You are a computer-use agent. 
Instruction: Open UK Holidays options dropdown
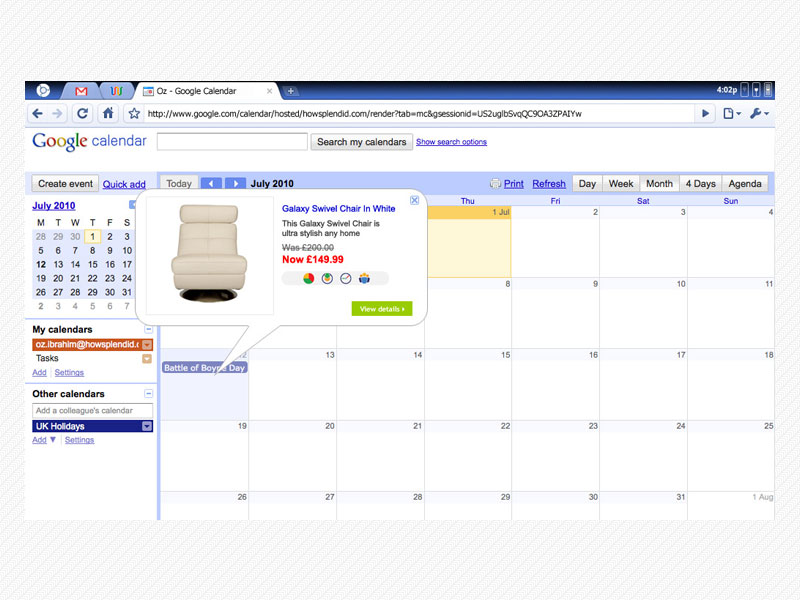tap(147, 426)
